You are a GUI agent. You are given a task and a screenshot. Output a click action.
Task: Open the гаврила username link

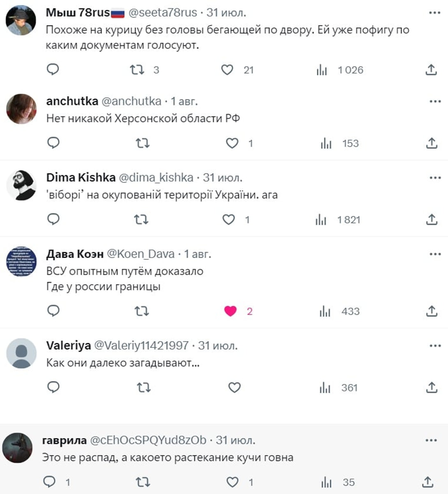pos(65,440)
